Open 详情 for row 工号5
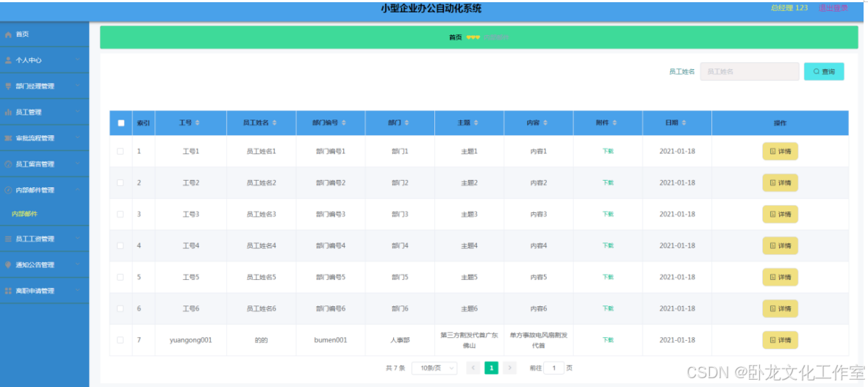 780,277
